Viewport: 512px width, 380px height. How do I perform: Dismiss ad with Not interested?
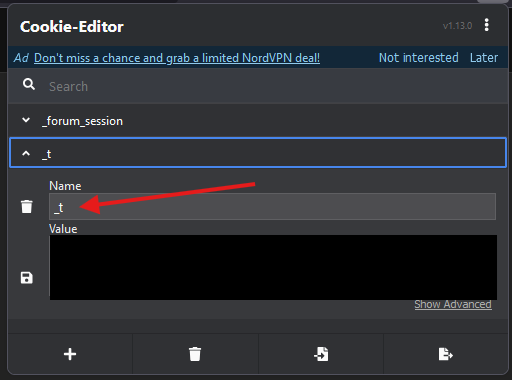pos(418,58)
